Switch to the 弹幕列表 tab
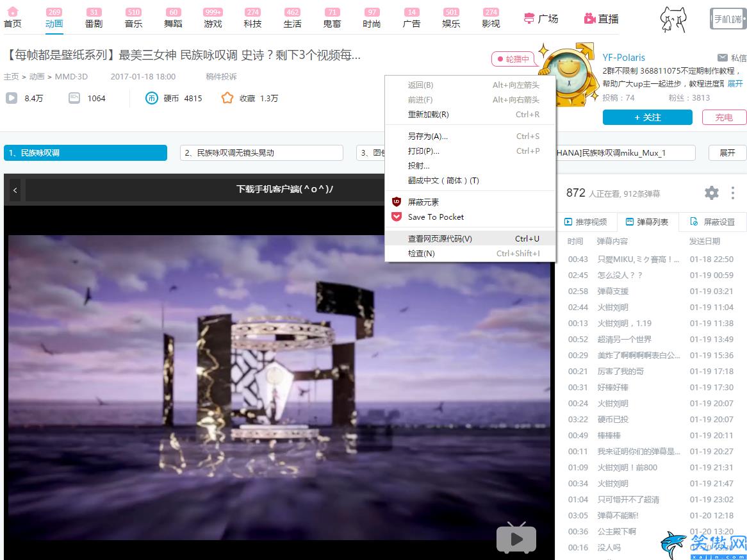The height and width of the screenshot is (560, 747). pos(647,222)
